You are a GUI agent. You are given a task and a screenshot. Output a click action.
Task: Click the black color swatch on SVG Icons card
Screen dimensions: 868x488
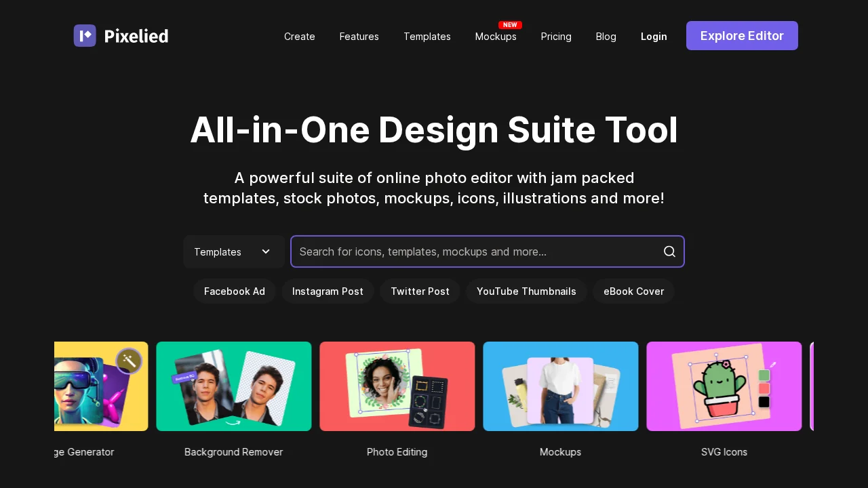click(764, 402)
